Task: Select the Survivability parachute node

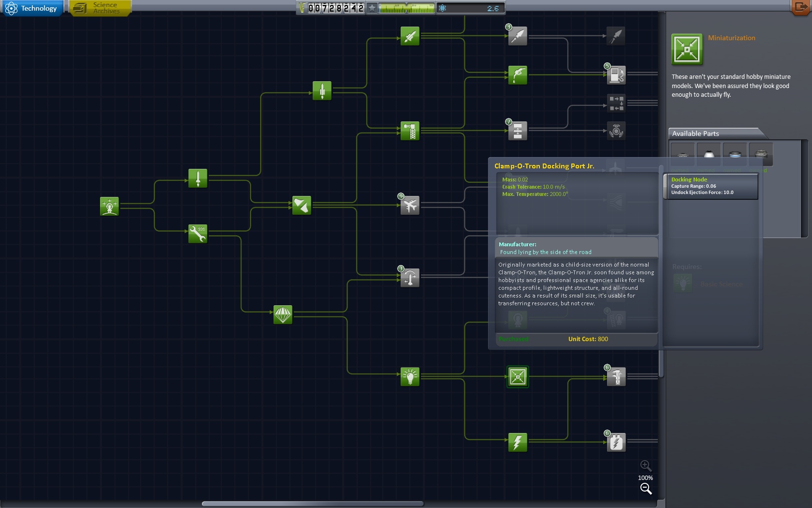Action: (283, 314)
